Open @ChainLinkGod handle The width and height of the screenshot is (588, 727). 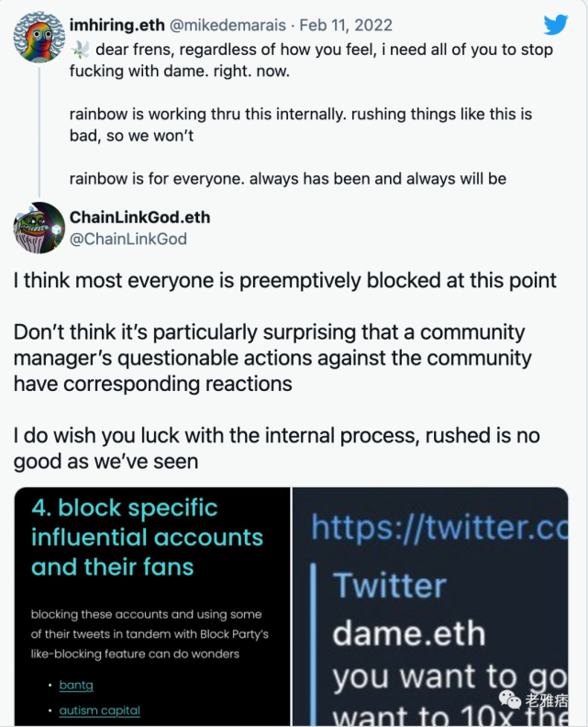128,239
